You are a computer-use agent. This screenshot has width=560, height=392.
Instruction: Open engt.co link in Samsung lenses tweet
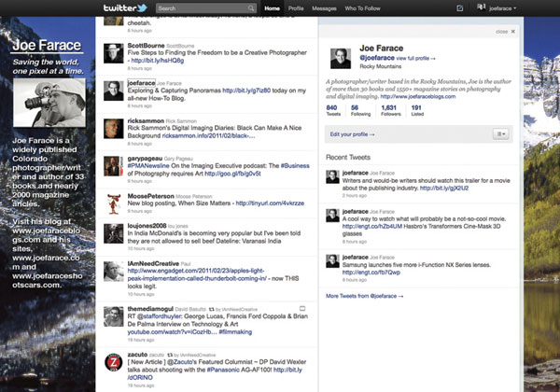pyautogui.click(x=371, y=273)
